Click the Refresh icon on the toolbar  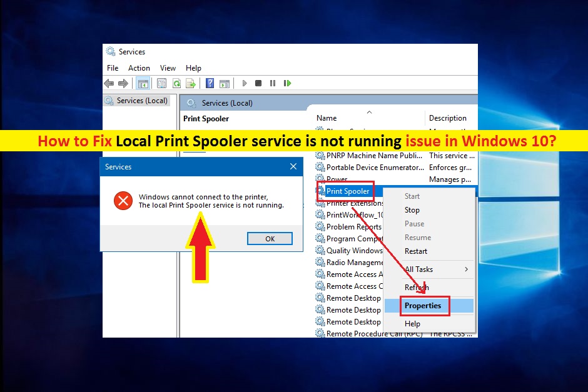(178, 83)
